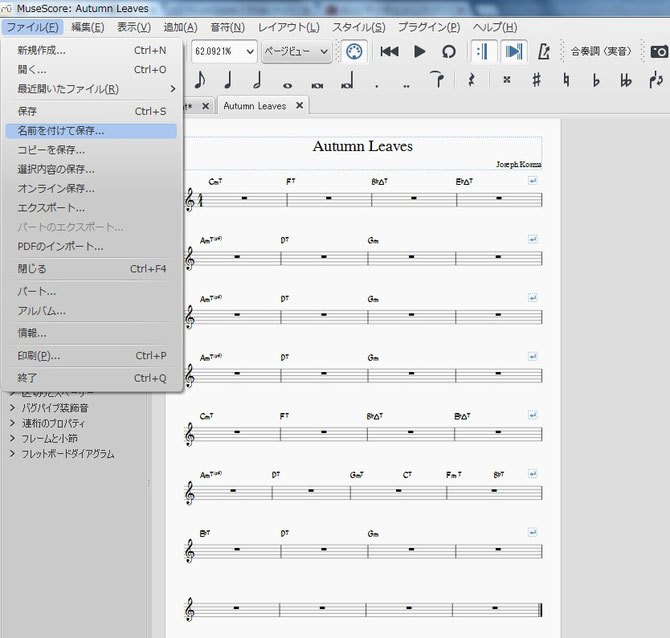Select whole note duration
Image resolution: width=670 pixels, height=638 pixels.
(x=287, y=85)
